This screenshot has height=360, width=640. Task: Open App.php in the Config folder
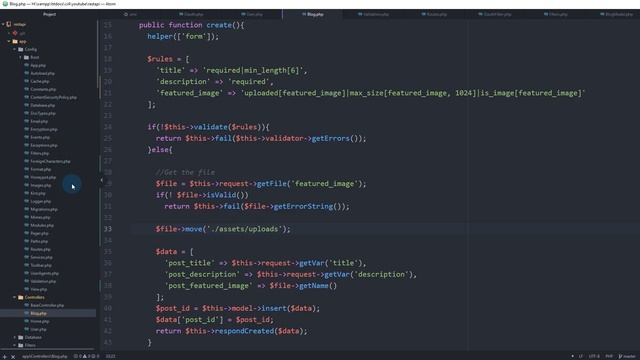coord(38,65)
